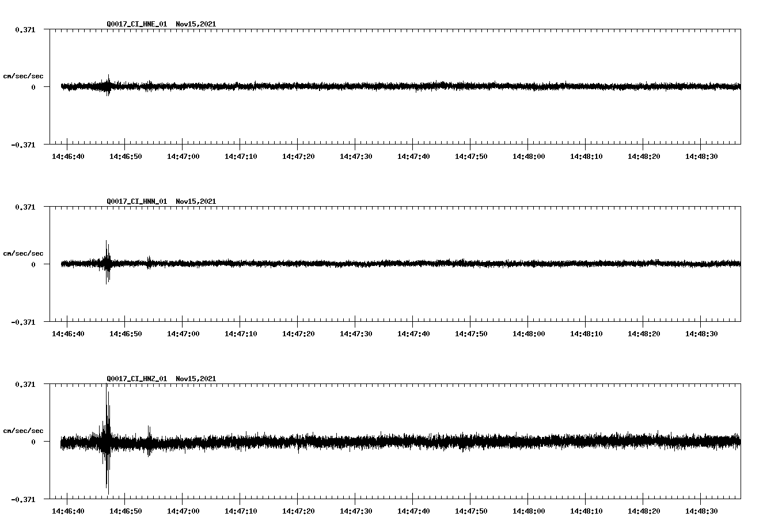This screenshot has height=532, width=782.
Task: Select the -0.371 lower limit on HNE plot
Action: click(23, 145)
